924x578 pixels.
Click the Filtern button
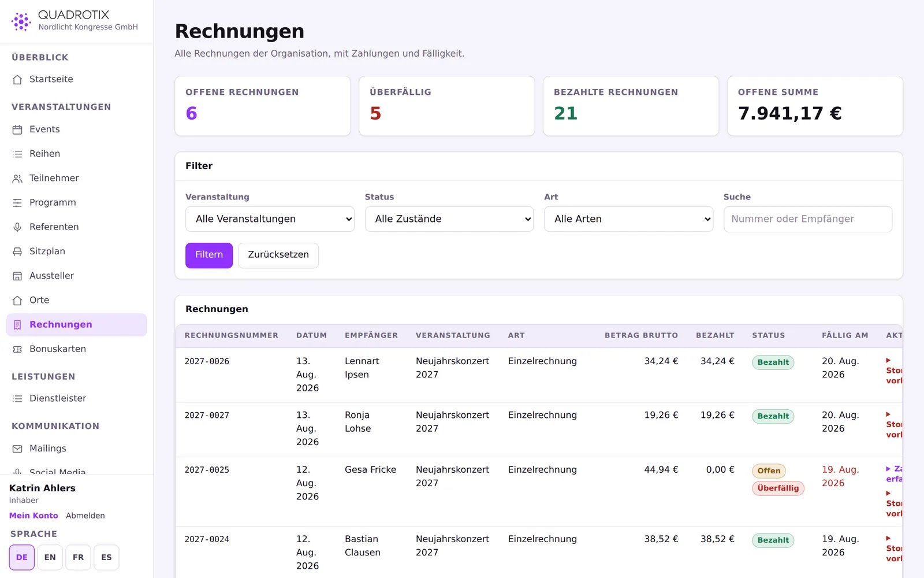point(209,255)
